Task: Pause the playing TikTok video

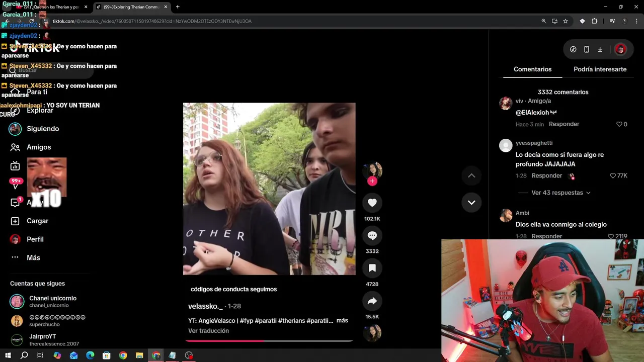Action: pos(269,189)
